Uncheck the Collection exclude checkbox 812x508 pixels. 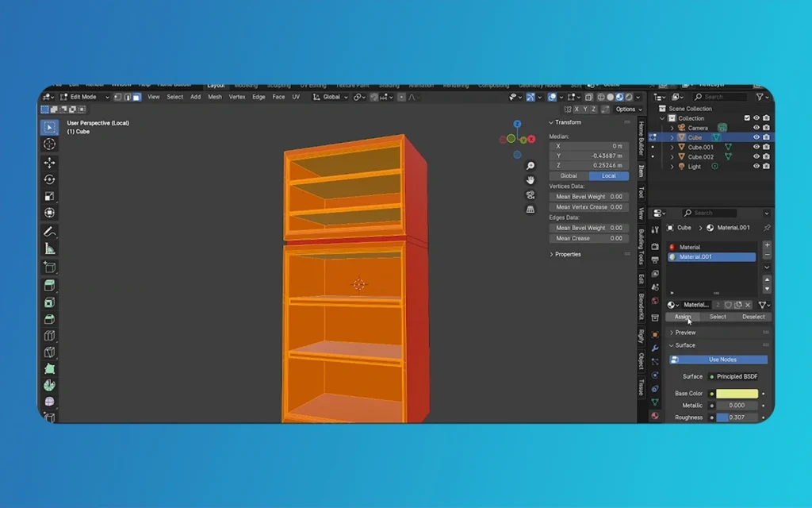(746, 118)
